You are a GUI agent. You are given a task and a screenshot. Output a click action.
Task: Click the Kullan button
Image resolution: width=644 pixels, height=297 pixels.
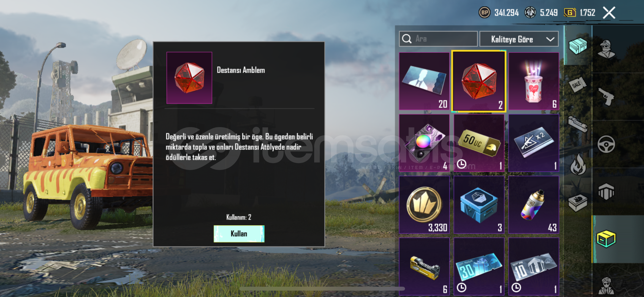coord(239,234)
